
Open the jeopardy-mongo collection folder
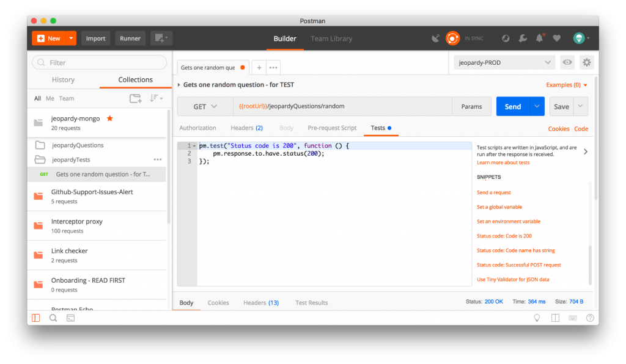pos(97,123)
